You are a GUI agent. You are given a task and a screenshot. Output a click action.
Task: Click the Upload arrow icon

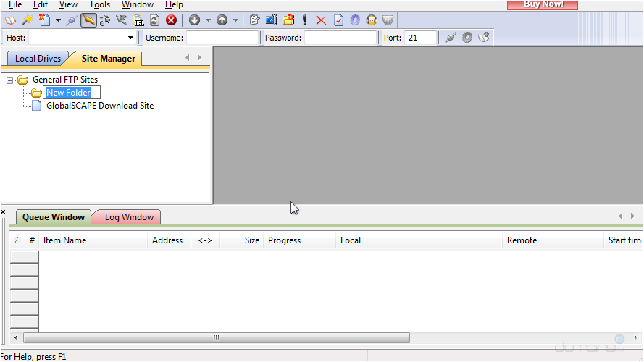pos(222,20)
